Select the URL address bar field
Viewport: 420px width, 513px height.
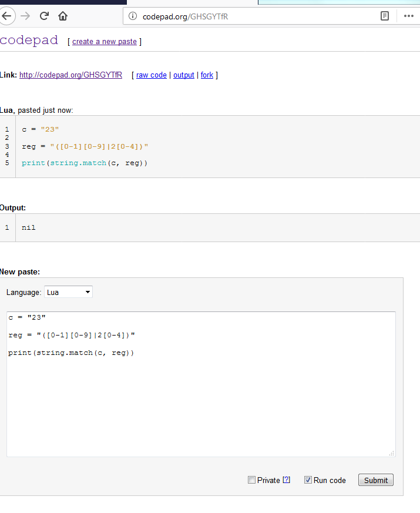pos(258,16)
